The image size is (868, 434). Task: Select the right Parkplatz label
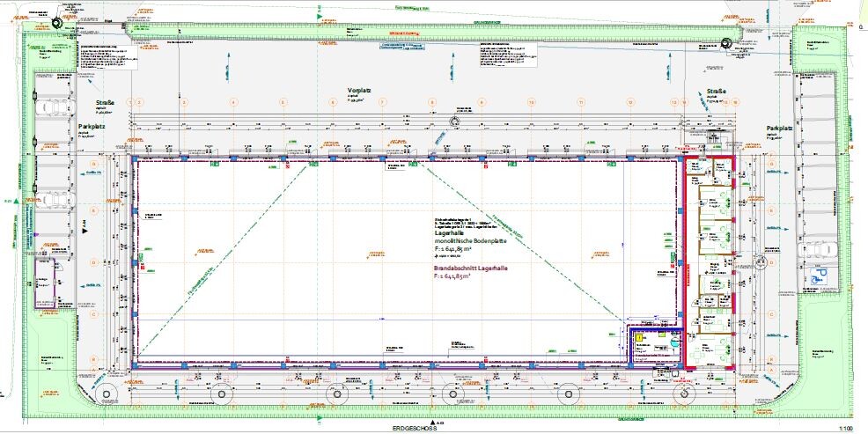(780, 129)
